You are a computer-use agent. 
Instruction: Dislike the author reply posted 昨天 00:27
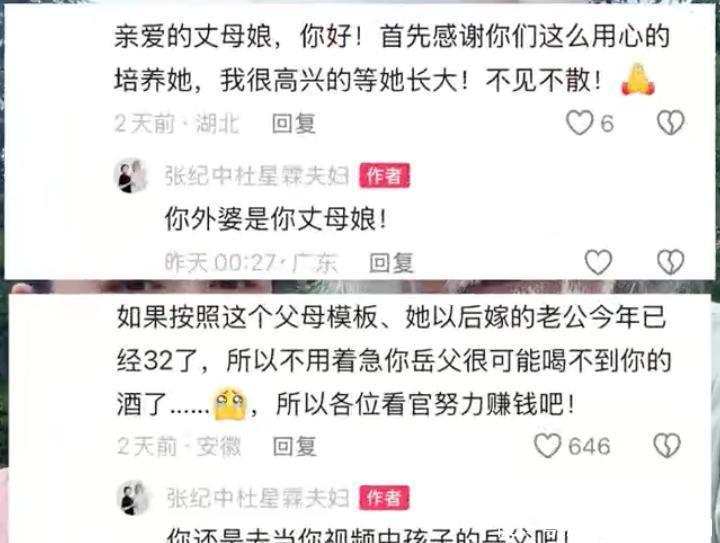[x=670, y=262]
